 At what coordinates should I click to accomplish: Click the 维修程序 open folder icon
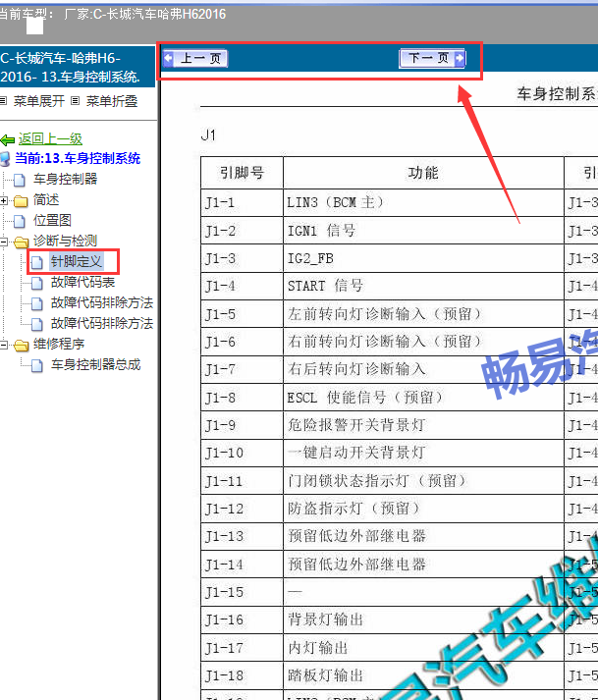coord(21,345)
